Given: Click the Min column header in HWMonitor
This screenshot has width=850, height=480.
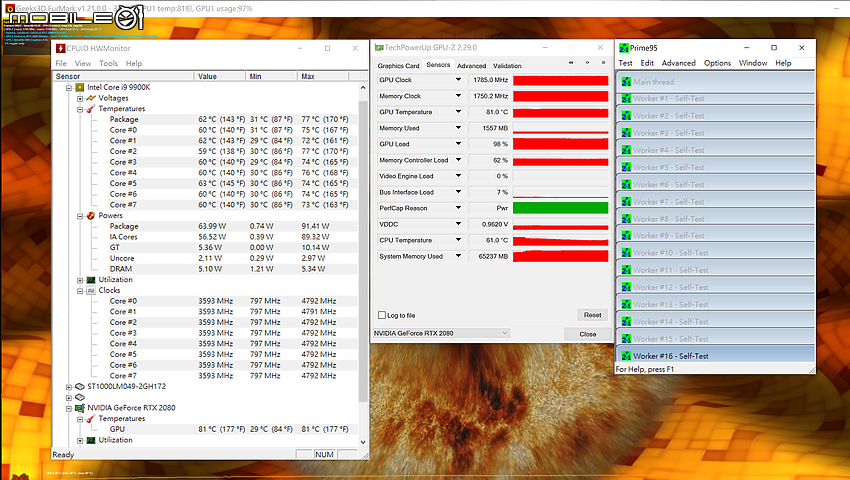Looking at the screenshot, I should coord(271,76).
